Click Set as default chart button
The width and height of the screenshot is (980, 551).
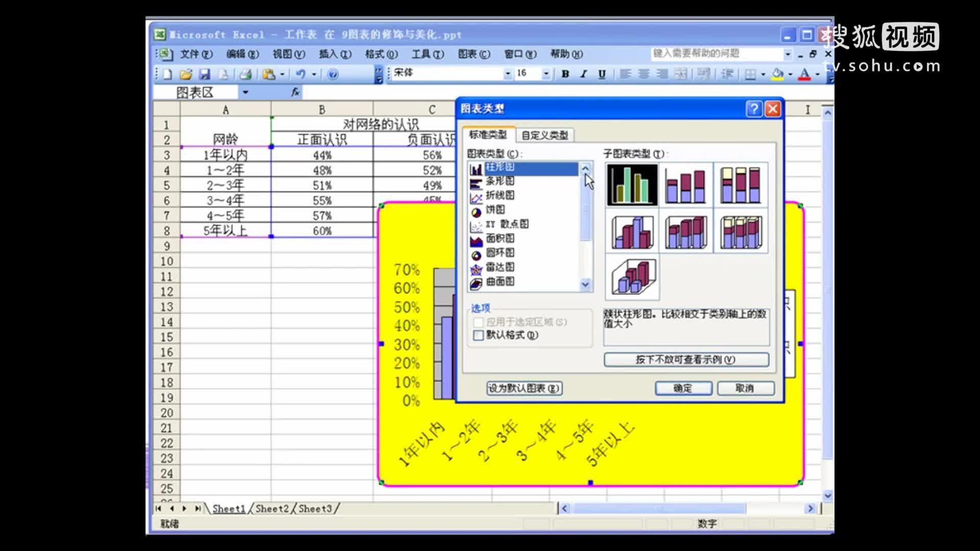[524, 388]
